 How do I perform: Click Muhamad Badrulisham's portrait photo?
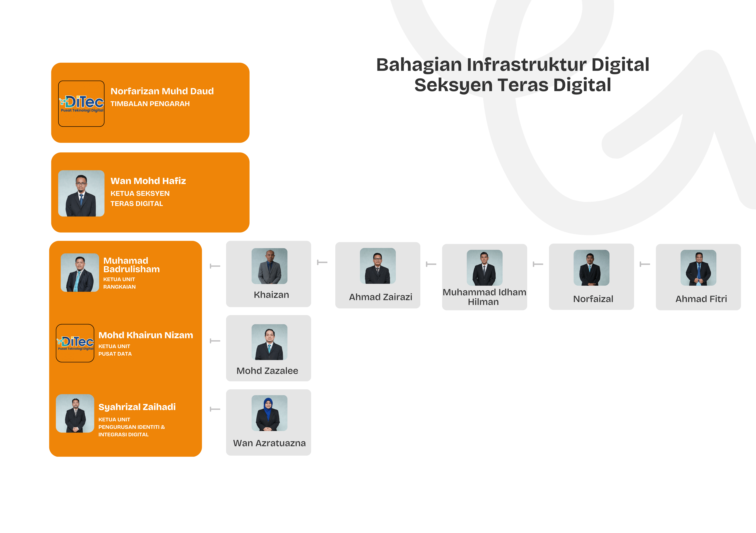tap(80, 272)
